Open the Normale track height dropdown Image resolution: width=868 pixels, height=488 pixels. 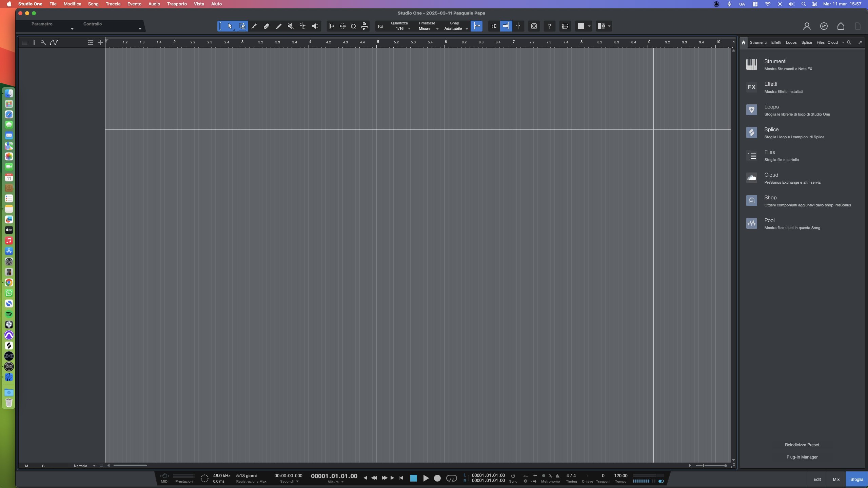[84, 466]
